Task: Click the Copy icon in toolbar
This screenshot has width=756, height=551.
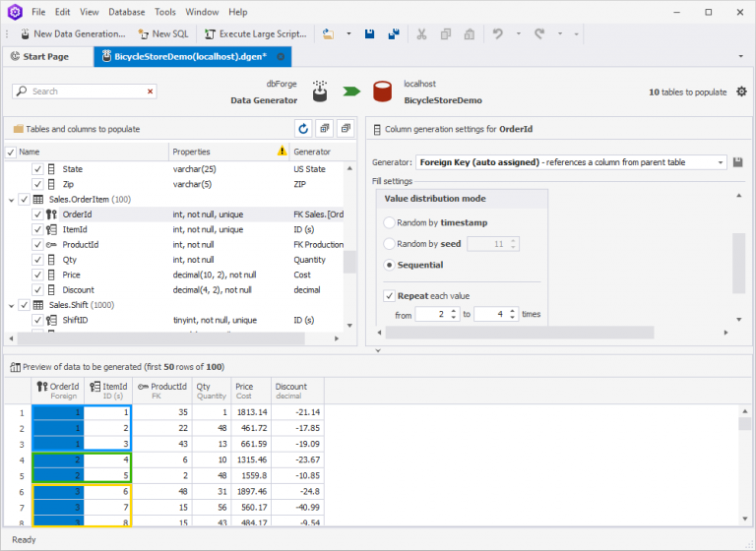Action: pos(446,33)
